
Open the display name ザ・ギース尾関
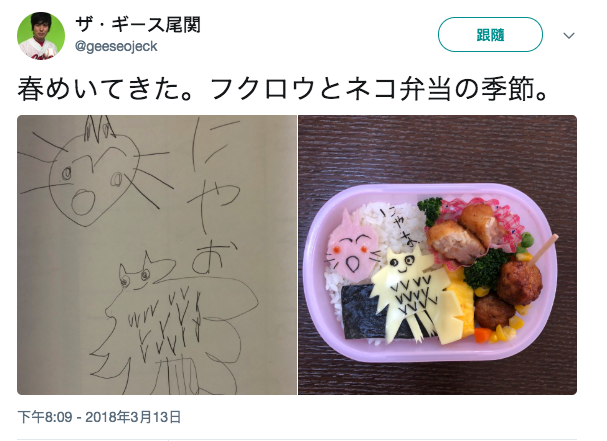(138, 25)
